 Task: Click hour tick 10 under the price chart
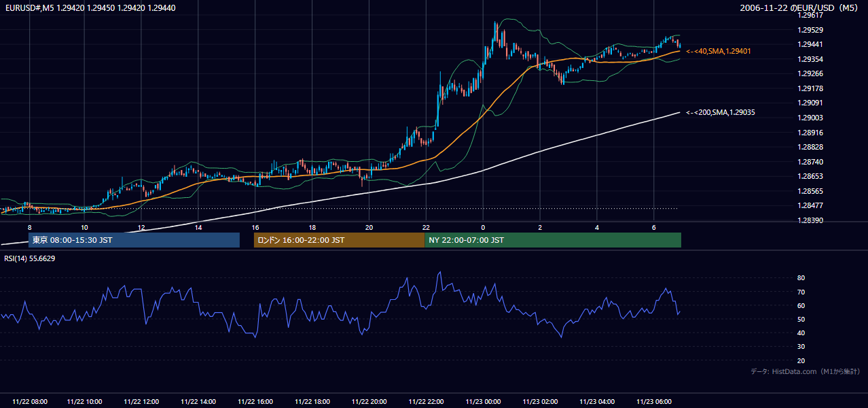point(84,227)
